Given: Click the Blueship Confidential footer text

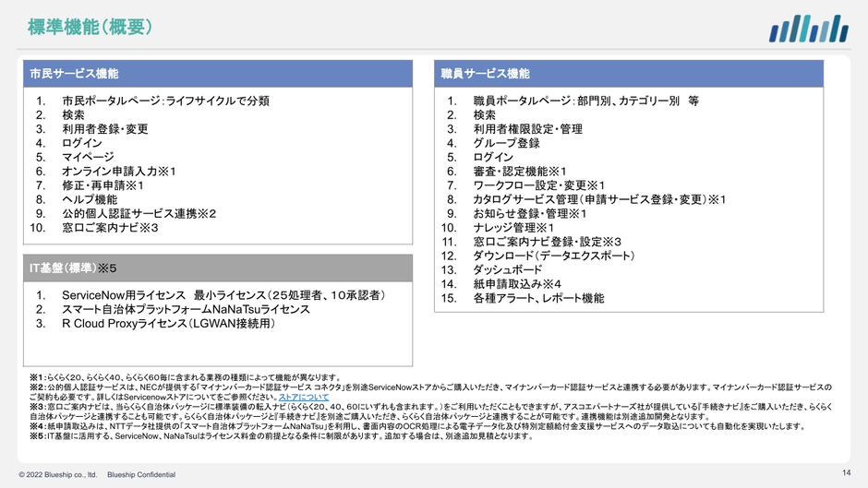Looking at the screenshot, I should (x=141, y=474).
